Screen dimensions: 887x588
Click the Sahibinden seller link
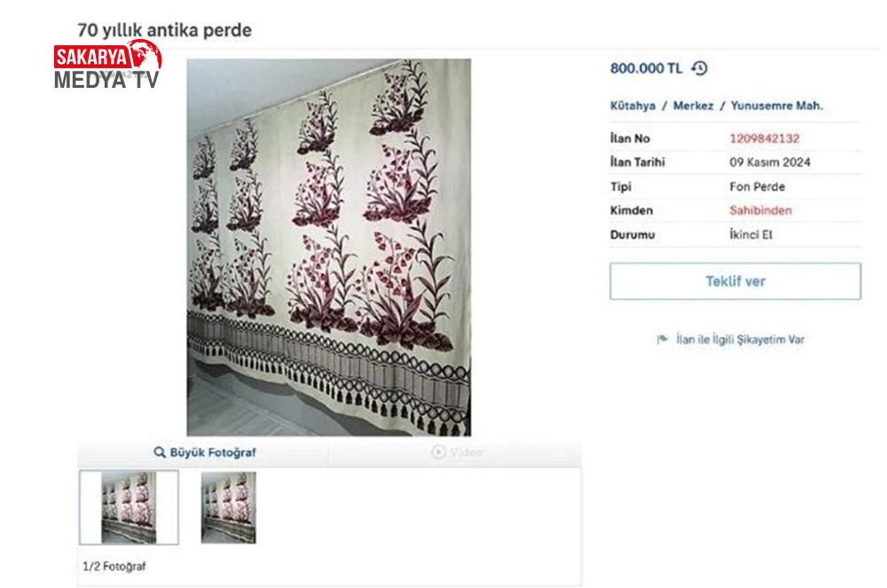[760, 210]
